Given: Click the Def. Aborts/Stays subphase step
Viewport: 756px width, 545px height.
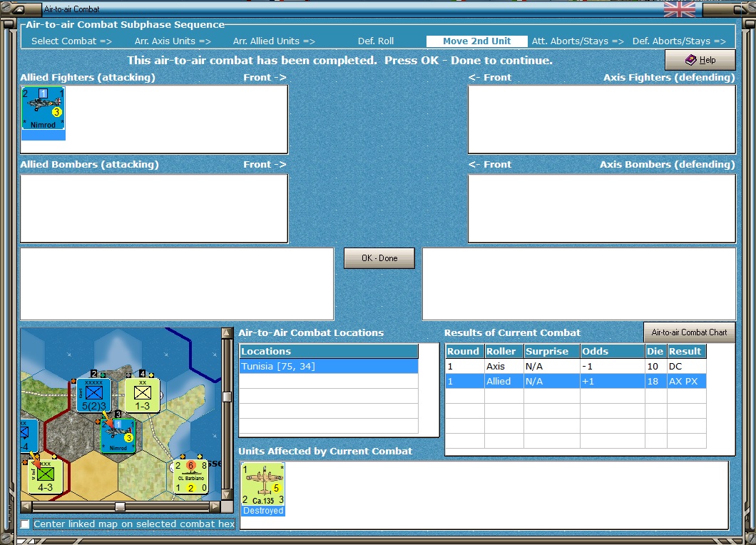Looking at the screenshot, I should [679, 41].
